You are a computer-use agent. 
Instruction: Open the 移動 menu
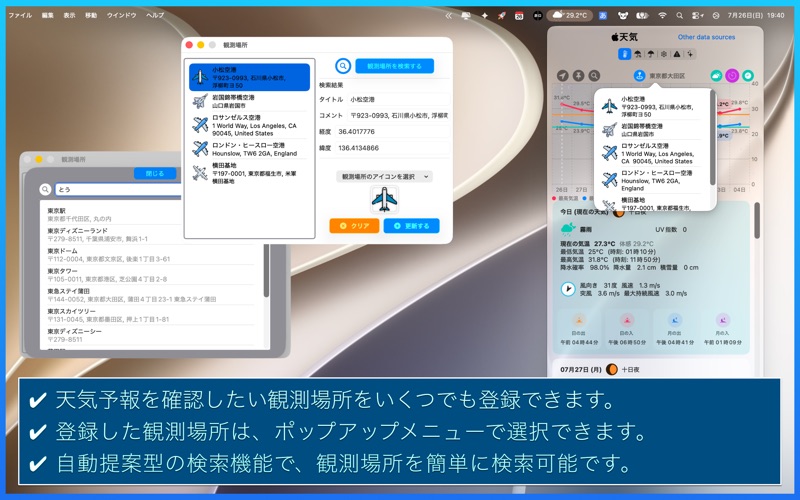[91, 15]
